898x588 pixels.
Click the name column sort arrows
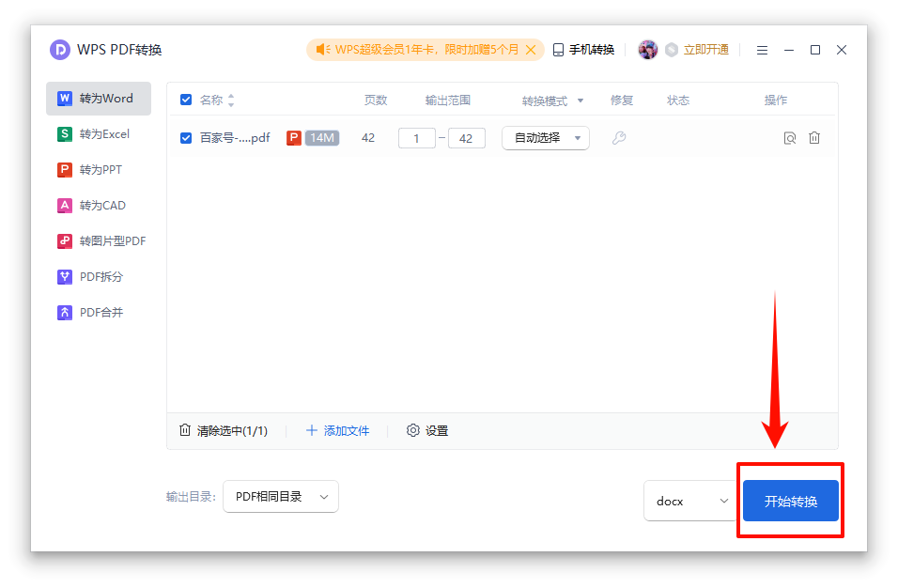coord(231,101)
